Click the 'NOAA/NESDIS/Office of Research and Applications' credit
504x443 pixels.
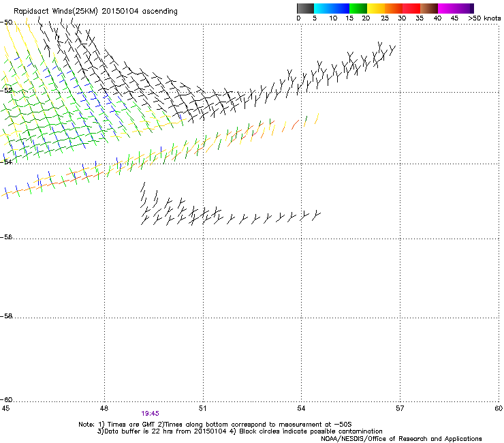point(401,439)
